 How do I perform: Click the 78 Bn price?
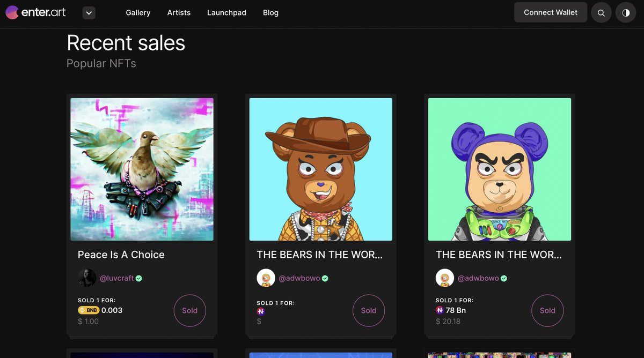(456, 310)
